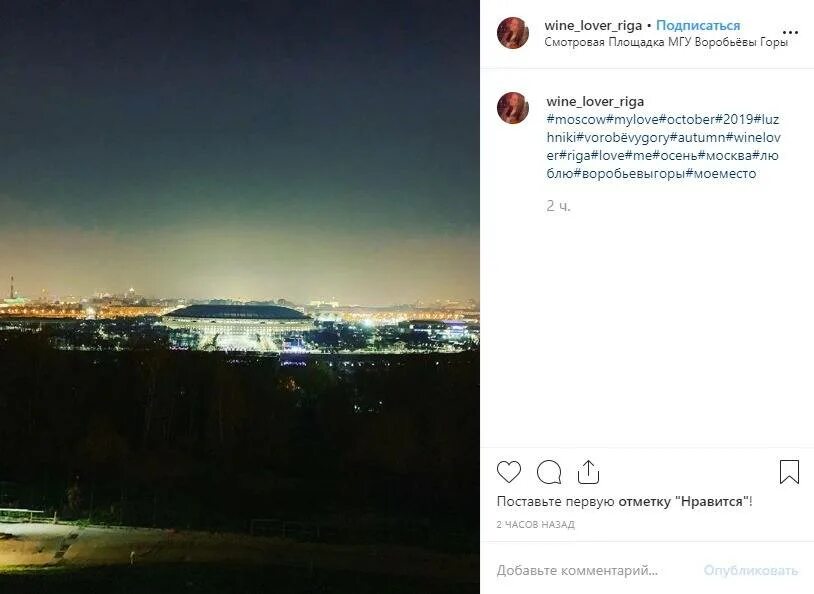
Task: Open wine_lover_riga username in the caption
Action: [595, 101]
